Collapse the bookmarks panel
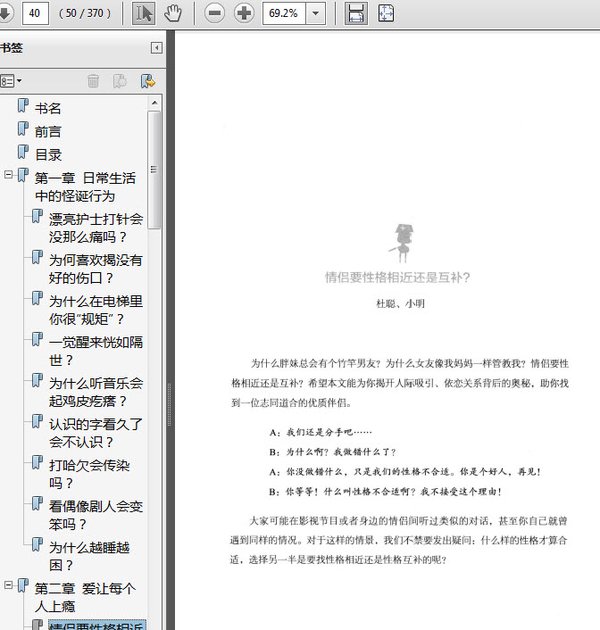The width and height of the screenshot is (600, 630). coord(156,48)
